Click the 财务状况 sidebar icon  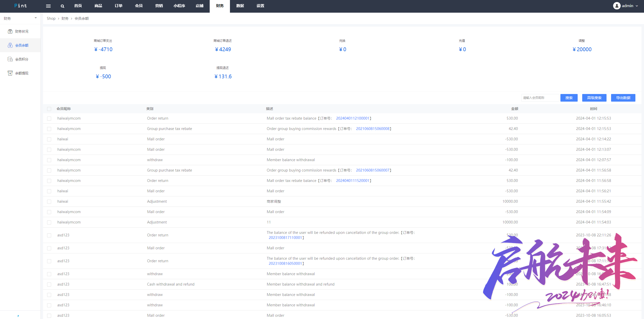[x=10, y=31]
